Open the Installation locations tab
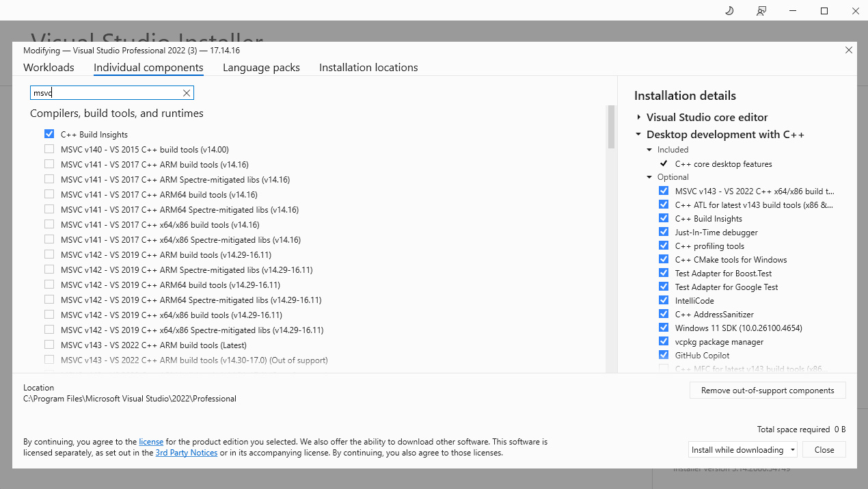The height and width of the screenshot is (489, 868). pos(368,68)
